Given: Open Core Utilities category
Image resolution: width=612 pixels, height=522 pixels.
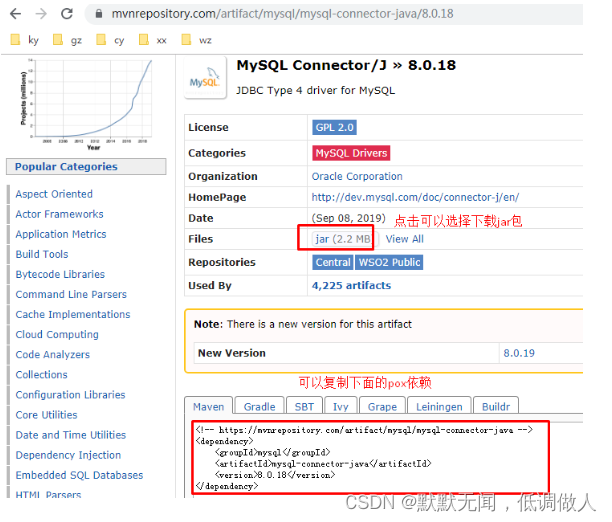Looking at the screenshot, I should pyautogui.click(x=46, y=415).
